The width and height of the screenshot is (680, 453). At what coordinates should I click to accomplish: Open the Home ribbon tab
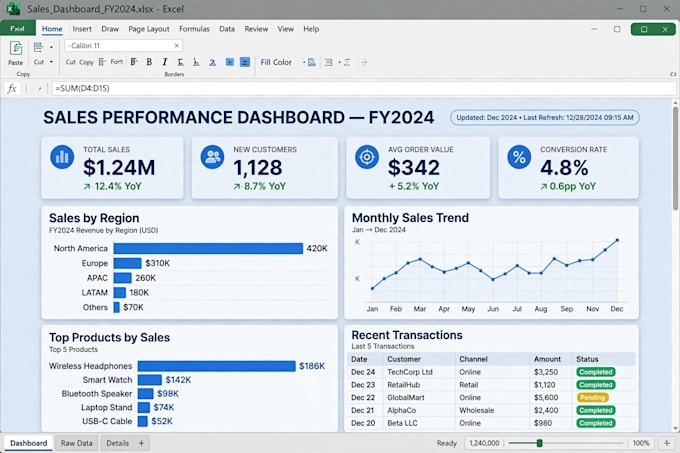[52, 29]
